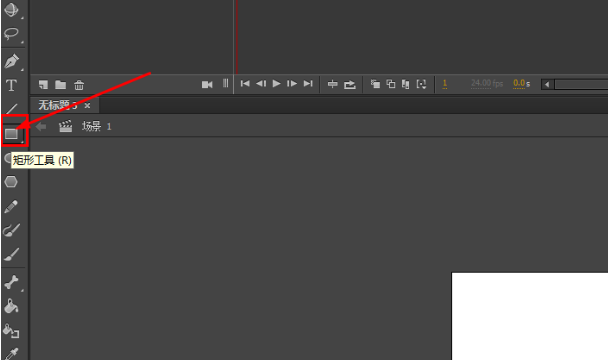The width and height of the screenshot is (608, 360).
Task: Delete layer with trash icon
Action: point(79,85)
